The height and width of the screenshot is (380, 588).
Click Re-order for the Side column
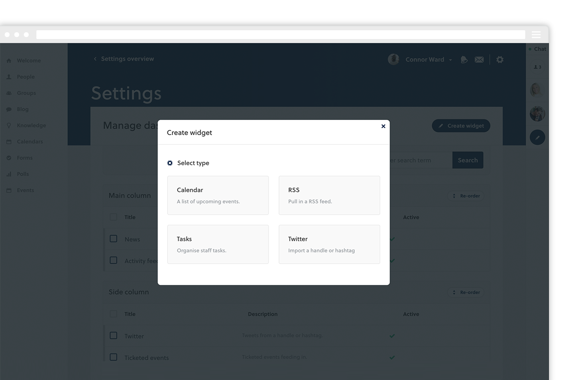[x=466, y=292]
